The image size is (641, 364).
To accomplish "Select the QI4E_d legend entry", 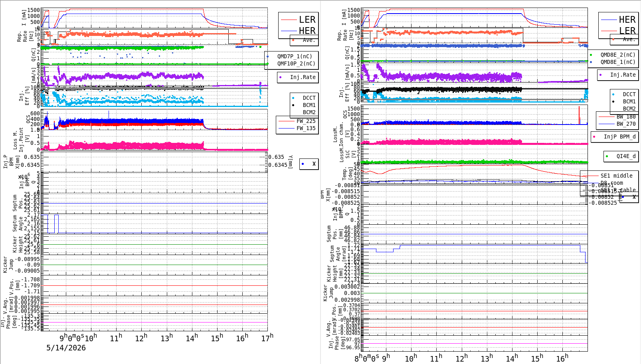I will [626, 156].
